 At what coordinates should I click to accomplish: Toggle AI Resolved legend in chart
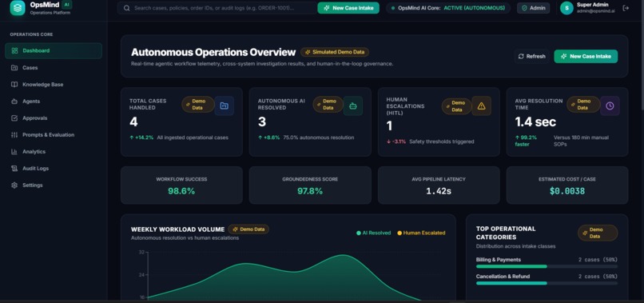pos(373,233)
